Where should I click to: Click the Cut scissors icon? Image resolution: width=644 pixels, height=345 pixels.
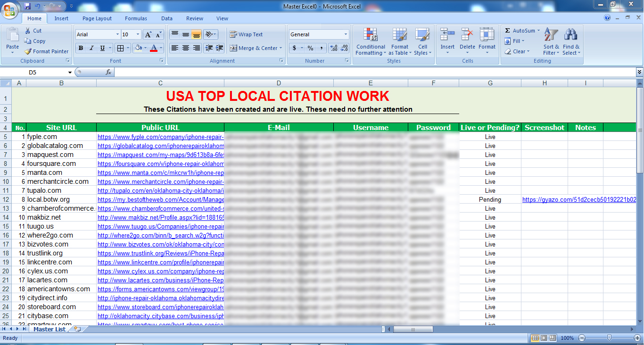28,31
